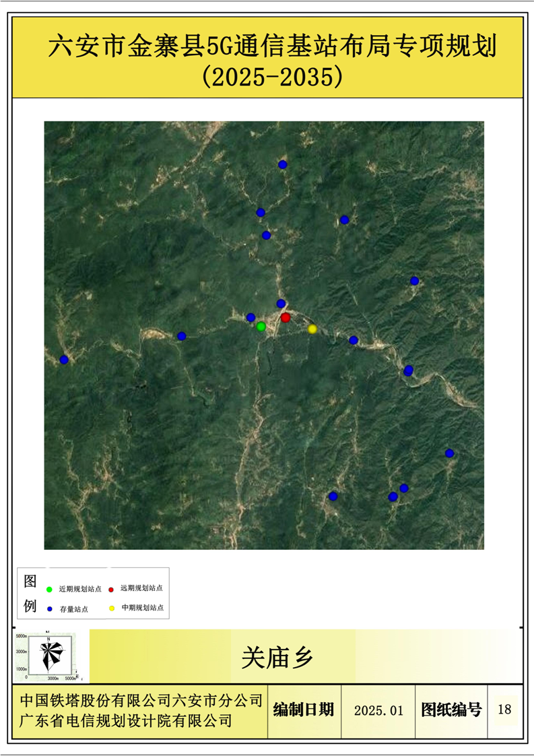Click the green near-term planned station marker on map
This screenshot has width=534, height=756.
[261, 326]
